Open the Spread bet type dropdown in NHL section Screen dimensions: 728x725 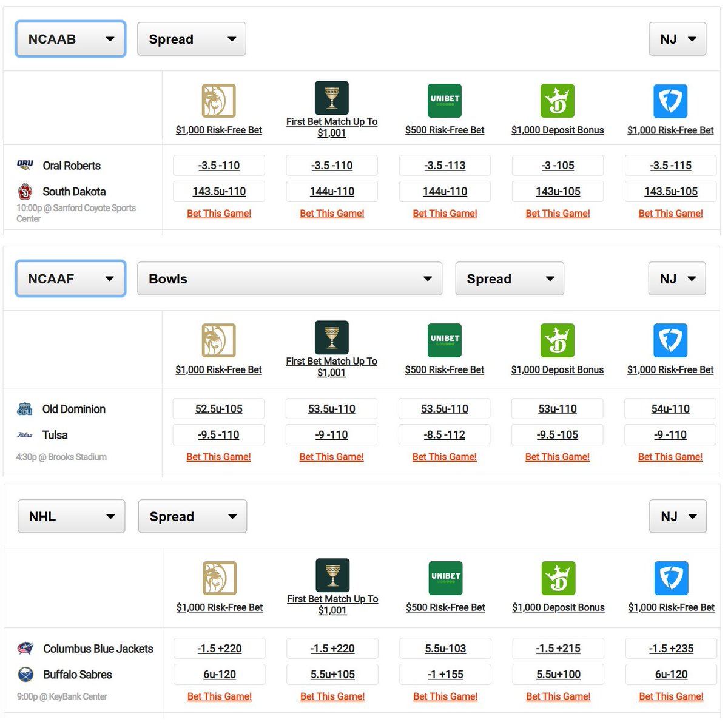click(x=192, y=516)
